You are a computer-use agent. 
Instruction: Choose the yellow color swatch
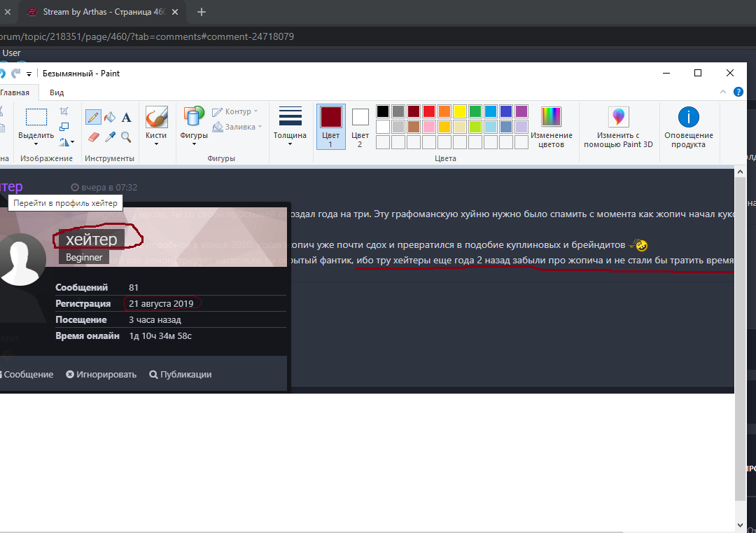(x=459, y=111)
